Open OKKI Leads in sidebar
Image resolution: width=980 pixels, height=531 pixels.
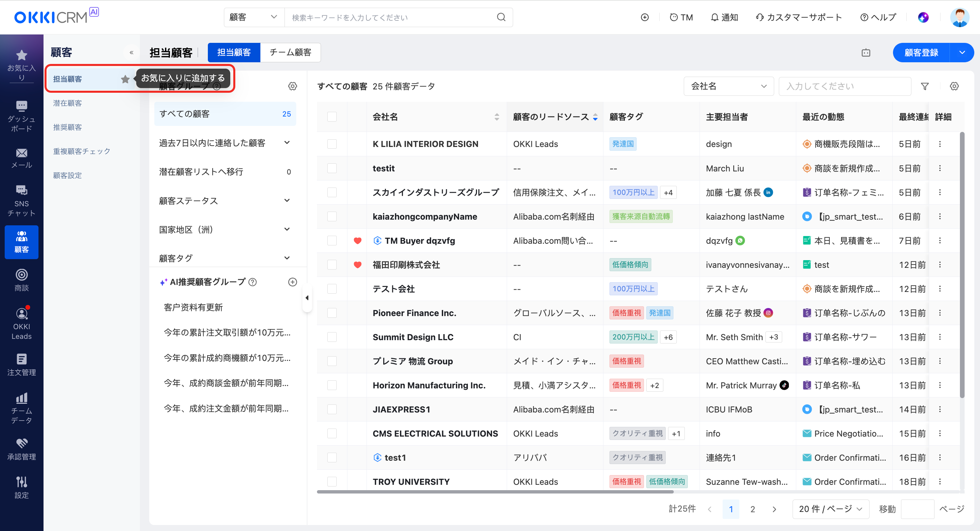click(21, 323)
